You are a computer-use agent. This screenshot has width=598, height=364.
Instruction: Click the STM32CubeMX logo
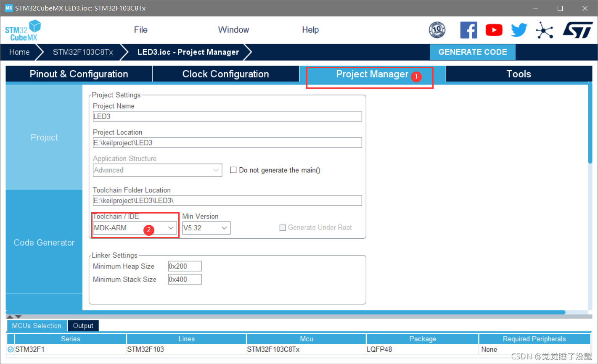pyautogui.click(x=23, y=30)
